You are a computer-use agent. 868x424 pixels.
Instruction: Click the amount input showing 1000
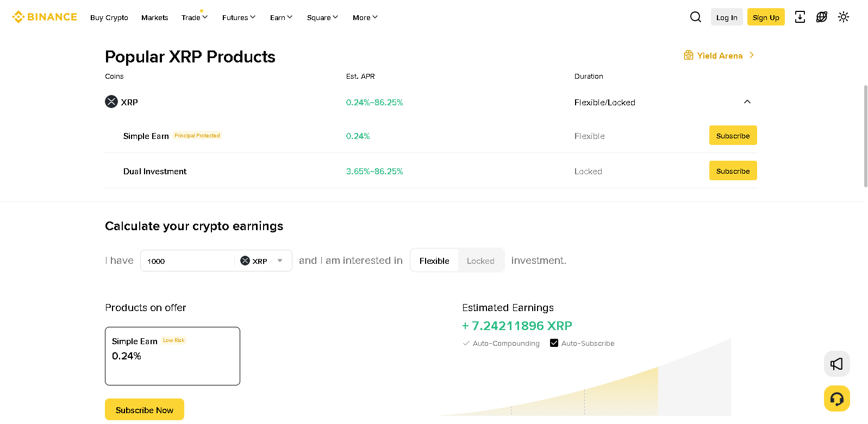click(185, 261)
